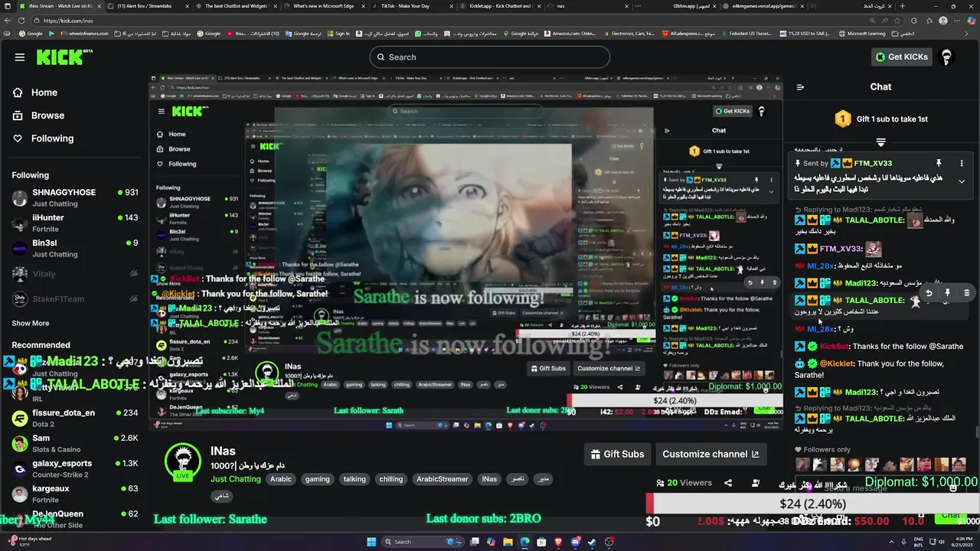Open kargeaux recommended channel

pos(74,494)
